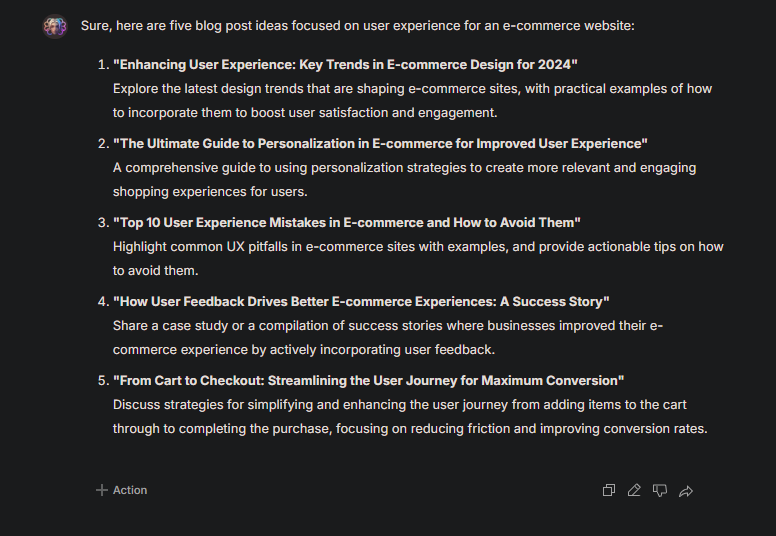Click the description starting "Discuss strategies for simplifying"
The height and width of the screenshot is (536, 776).
(410, 416)
